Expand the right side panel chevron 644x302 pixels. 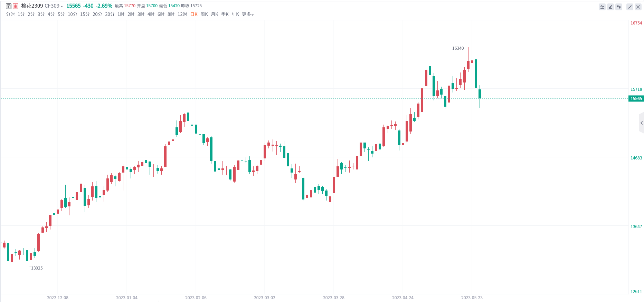[642, 123]
